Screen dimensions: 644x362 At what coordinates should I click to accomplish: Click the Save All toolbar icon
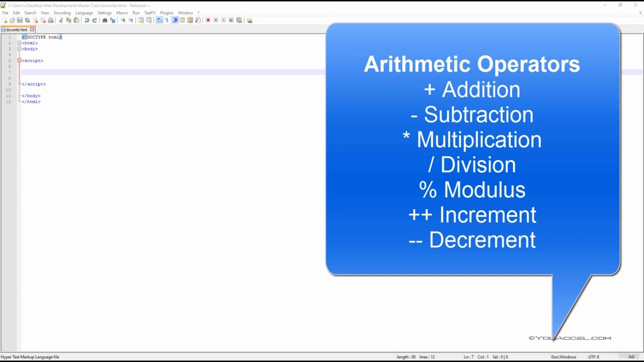[27, 20]
